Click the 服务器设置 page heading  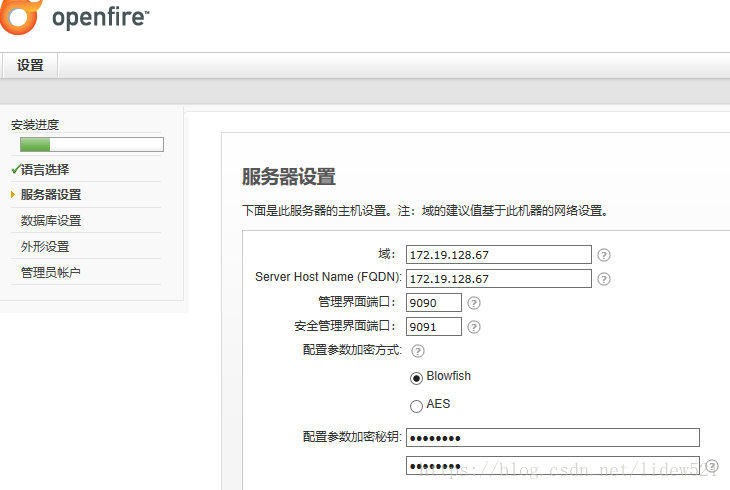coord(289,177)
